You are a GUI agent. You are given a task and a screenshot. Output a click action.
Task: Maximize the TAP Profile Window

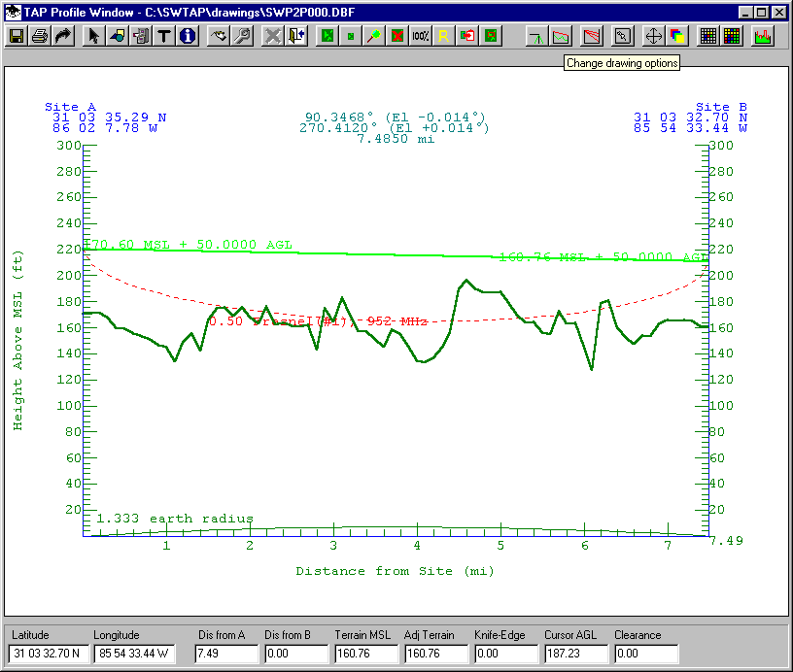point(761,12)
